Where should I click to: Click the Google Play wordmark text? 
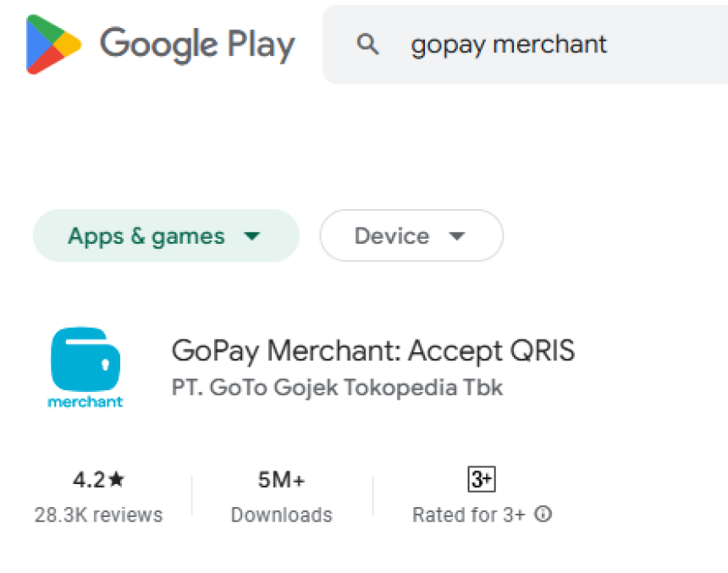click(x=197, y=44)
